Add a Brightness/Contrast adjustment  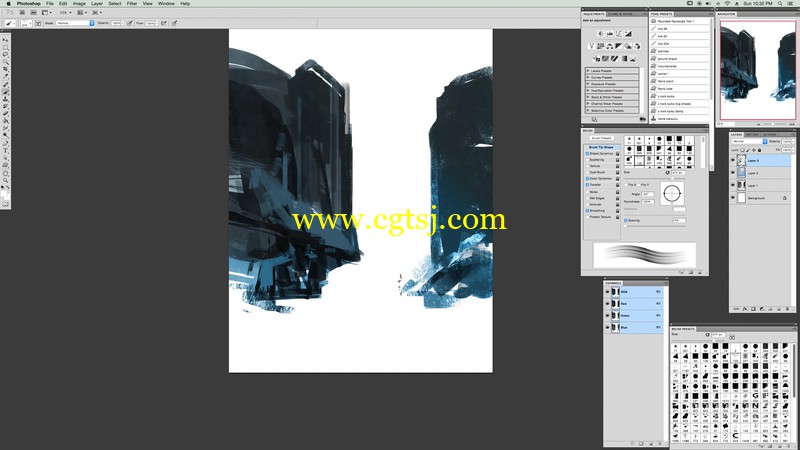601,34
